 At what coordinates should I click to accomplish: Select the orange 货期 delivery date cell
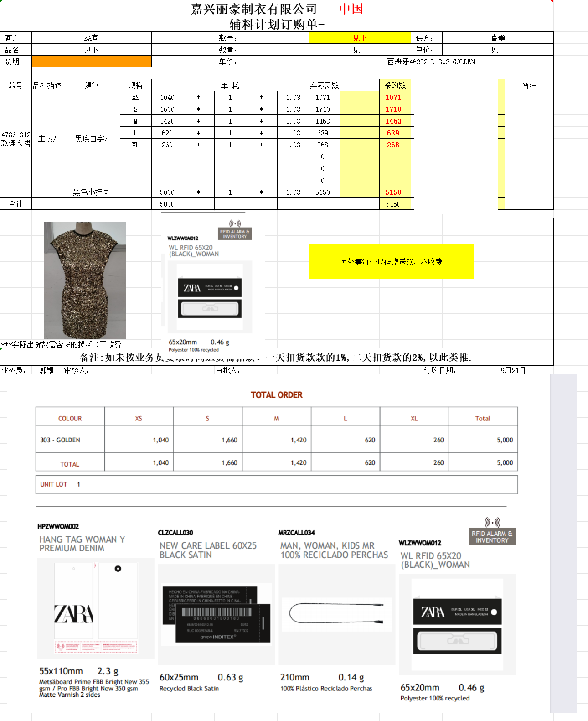click(x=91, y=62)
